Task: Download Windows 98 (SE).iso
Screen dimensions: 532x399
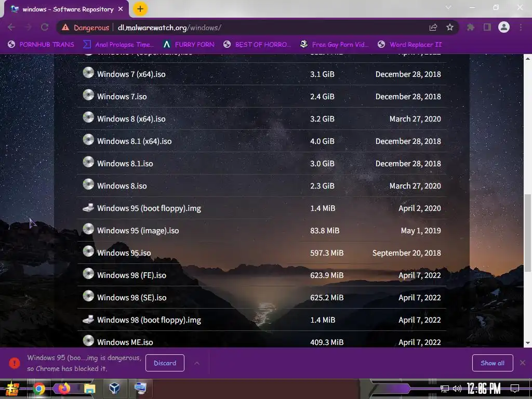Action: [x=131, y=298]
